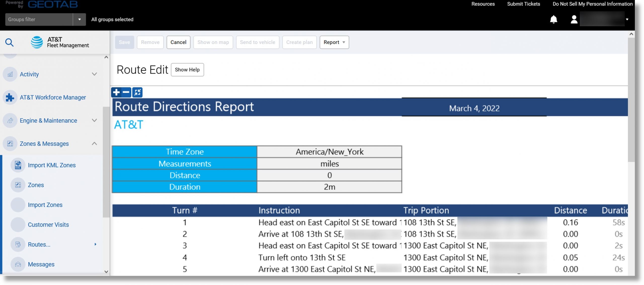
Task: Open the Report dropdown button
Action: click(334, 42)
